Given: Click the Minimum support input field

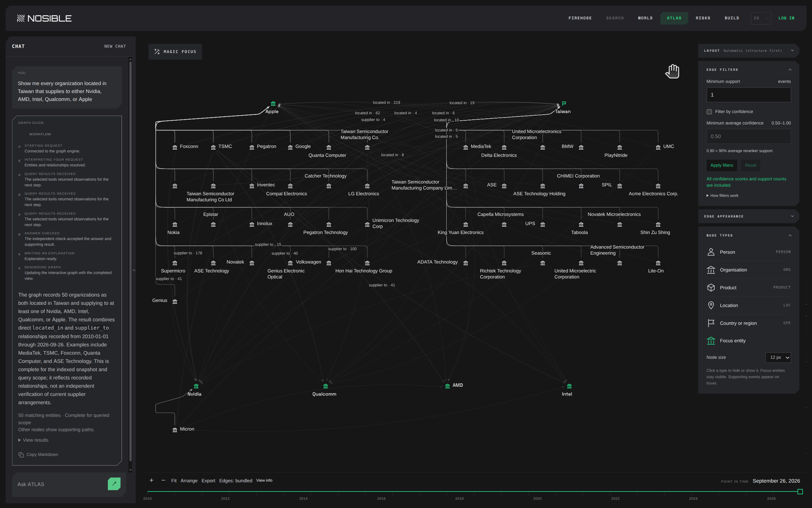Looking at the screenshot, I should (749, 95).
